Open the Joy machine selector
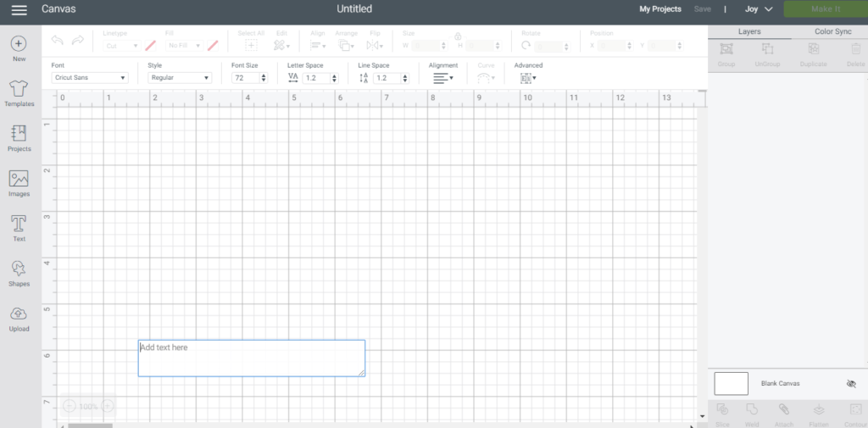Screen dimensions: 868x428 click(x=759, y=8)
